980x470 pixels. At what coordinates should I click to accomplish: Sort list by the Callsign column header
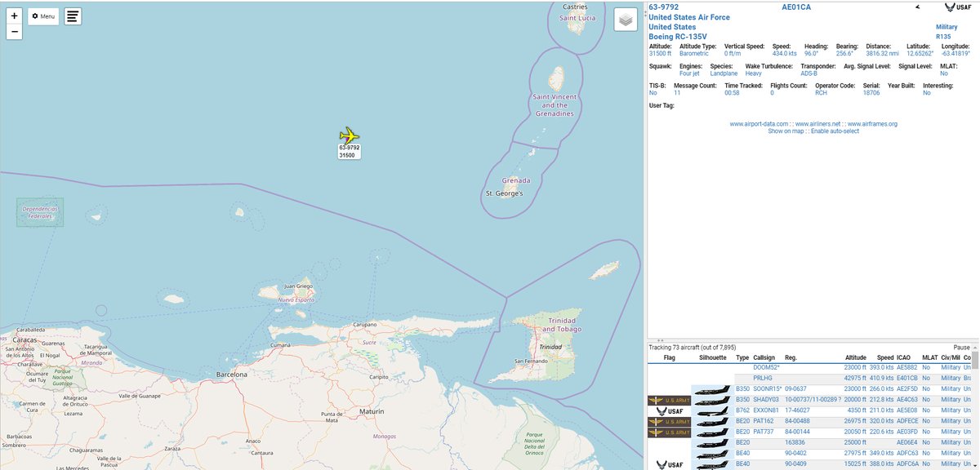click(x=764, y=358)
